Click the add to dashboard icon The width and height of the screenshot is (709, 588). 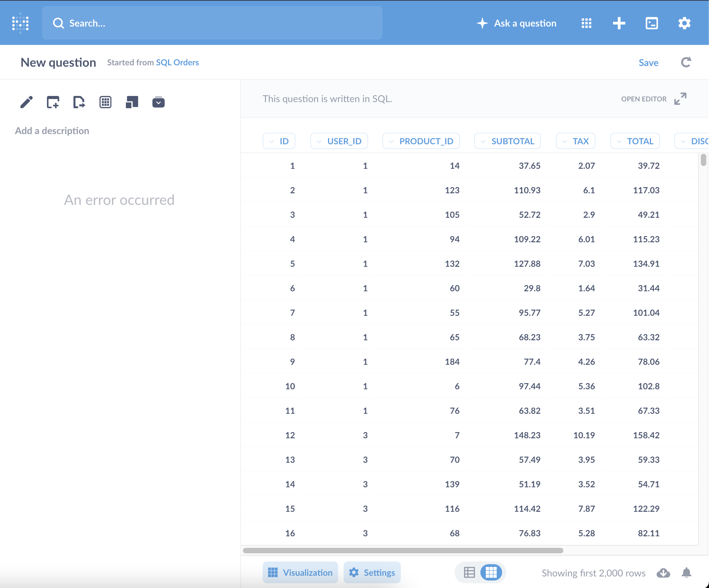click(x=53, y=102)
